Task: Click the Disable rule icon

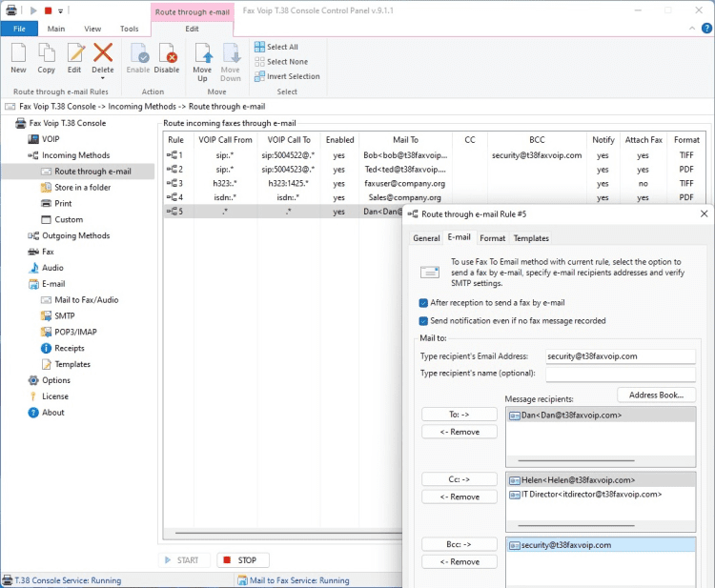Action: [166, 53]
